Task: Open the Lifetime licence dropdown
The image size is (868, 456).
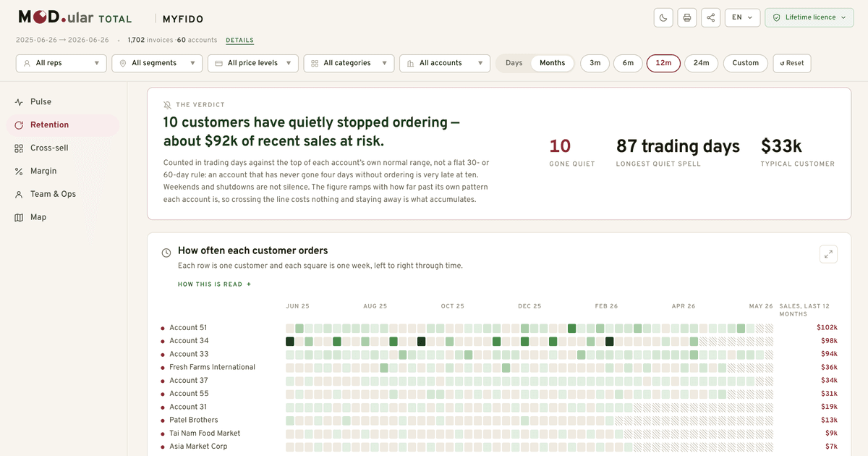Action: [x=809, y=17]
